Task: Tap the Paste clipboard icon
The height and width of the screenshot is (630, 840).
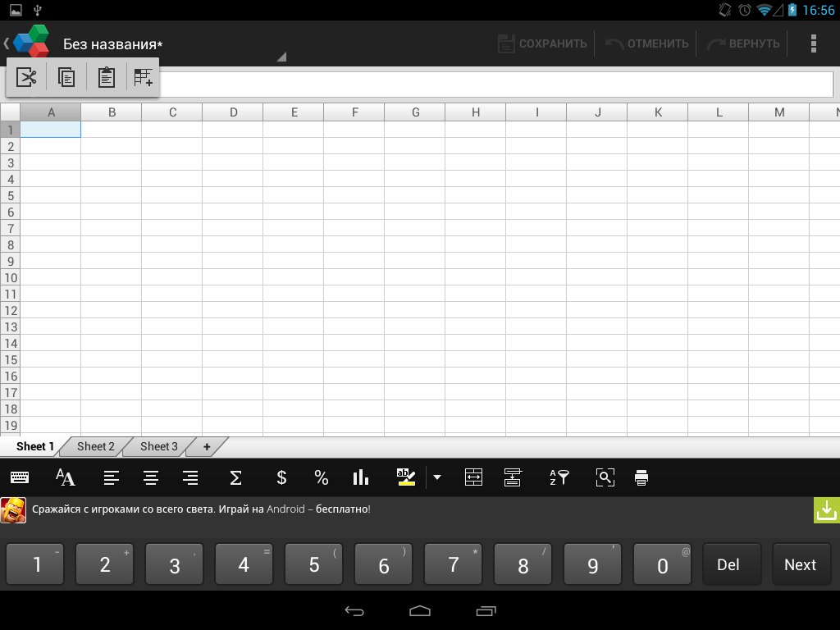Action: point(107,78)
